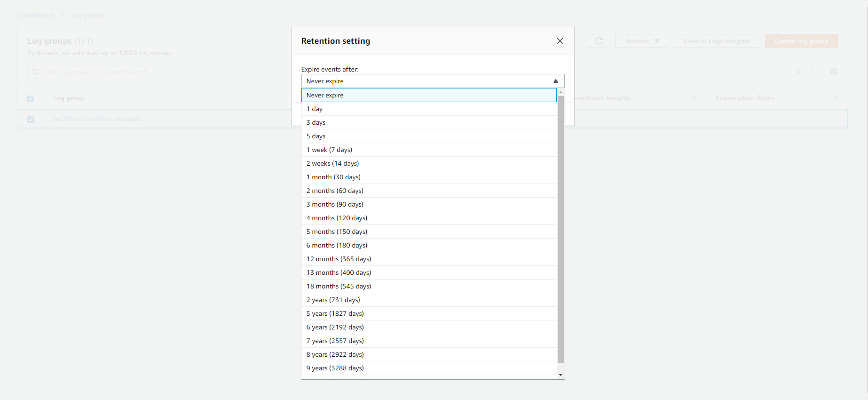Open the table preferences gear icon

coord(833,72)
